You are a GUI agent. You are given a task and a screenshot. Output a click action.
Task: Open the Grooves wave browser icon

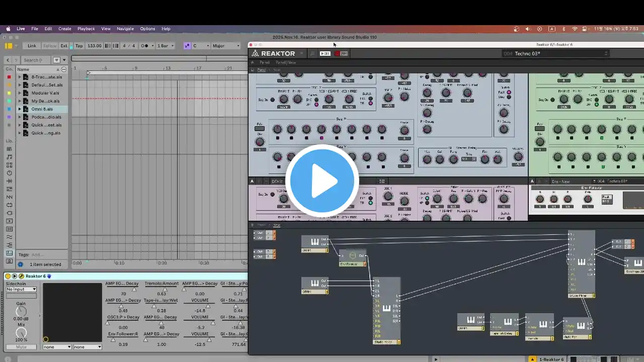click(9, 237)
